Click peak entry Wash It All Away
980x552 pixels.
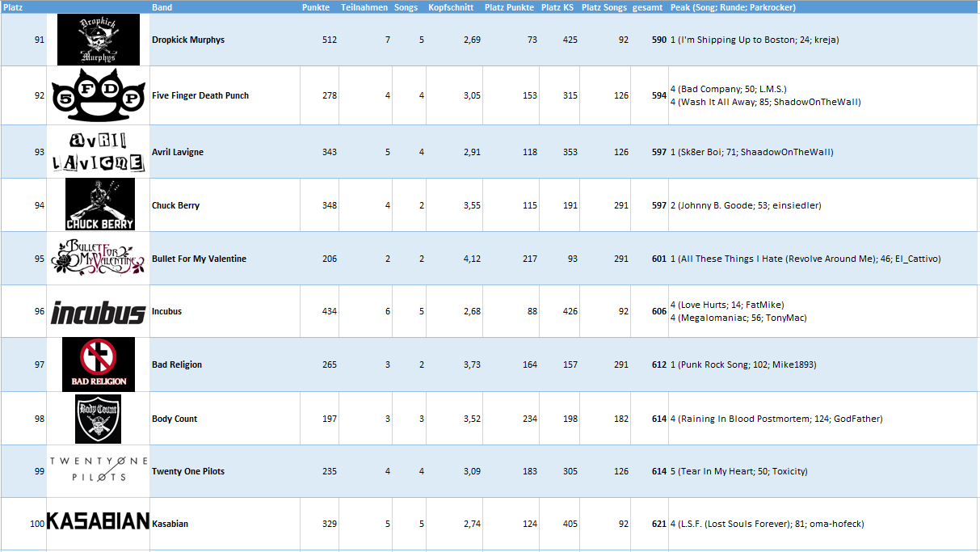click(x=765, y=102)
